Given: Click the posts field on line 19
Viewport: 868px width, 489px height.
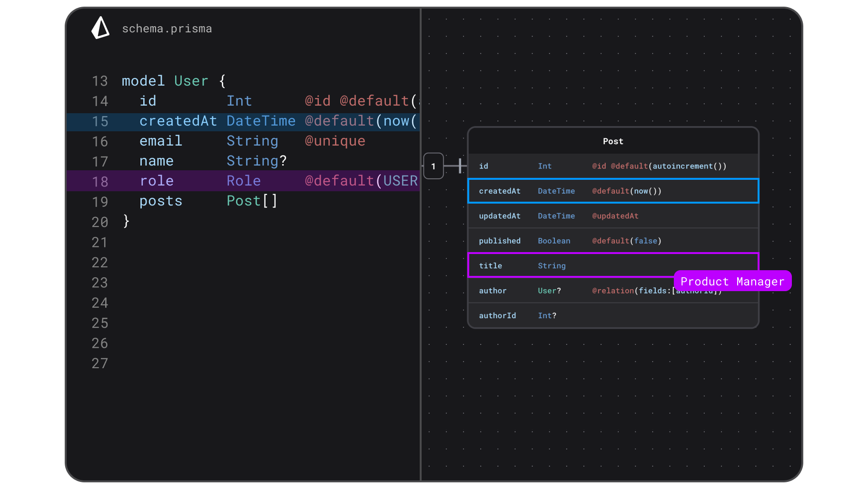Looking at the screenshot, I should coord(161,201).
